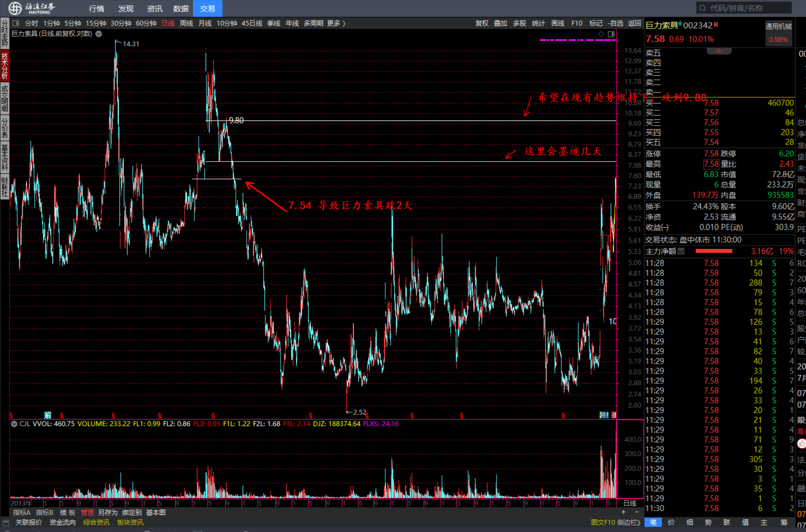The height and width of the screenshot is (532, 806).
Task: Click the 管理 template manage button
Action: (x=87, y=512)
